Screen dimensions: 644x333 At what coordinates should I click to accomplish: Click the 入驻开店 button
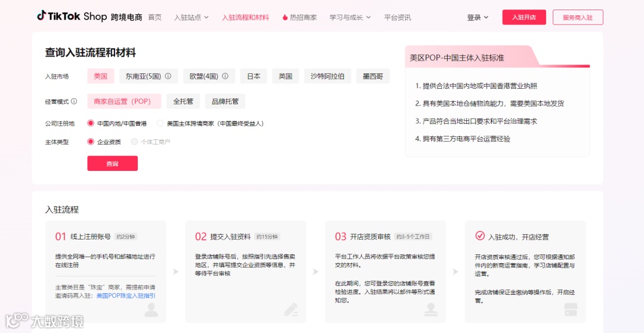(524, 17)
